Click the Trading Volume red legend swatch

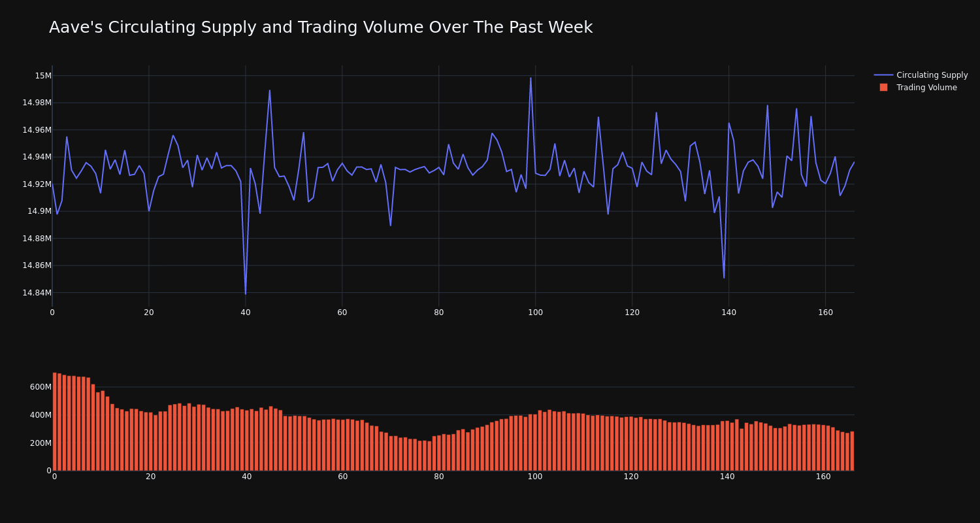tap(883, 88)
